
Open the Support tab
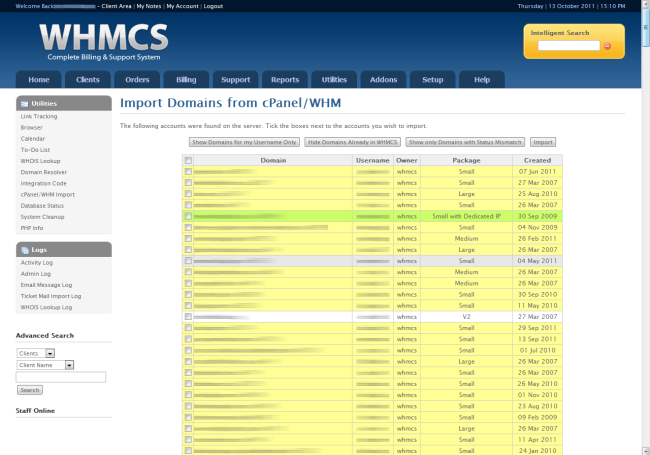pyautogui.click(x=235, y=80)
